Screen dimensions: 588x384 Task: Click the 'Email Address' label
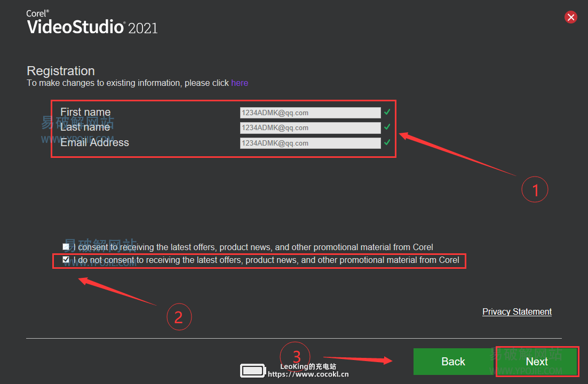click(x=94, y=142)
